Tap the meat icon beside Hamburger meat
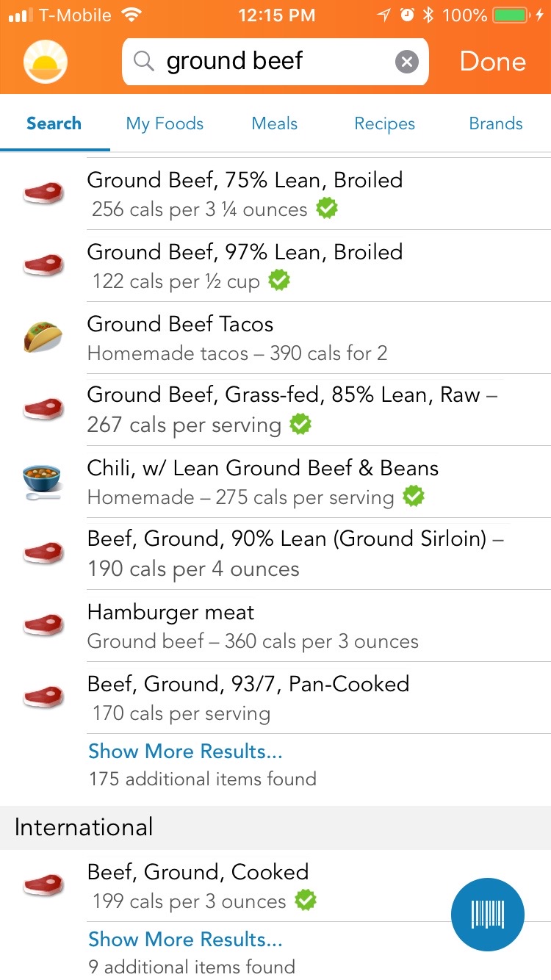Screen dimensions: 551x980 coord(43,626)
